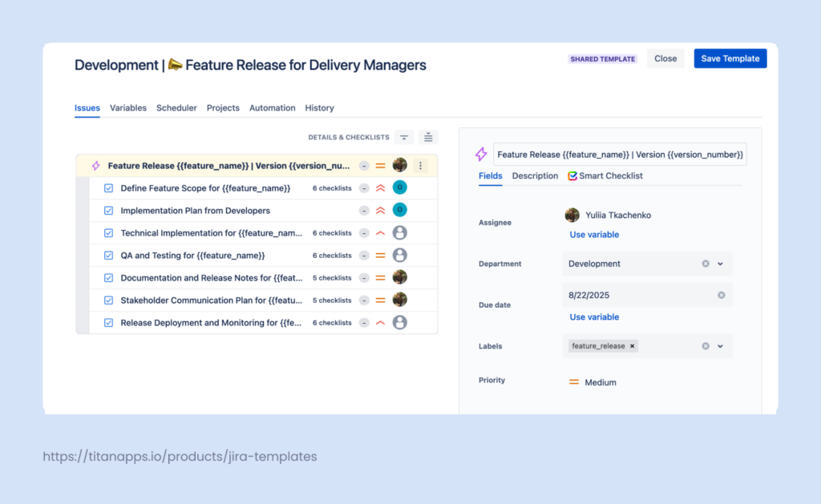The width and height of the screenshot is (821, 504).
Task: Click the issue title input field
Action: pyautogui.click(x=620, y=155)
